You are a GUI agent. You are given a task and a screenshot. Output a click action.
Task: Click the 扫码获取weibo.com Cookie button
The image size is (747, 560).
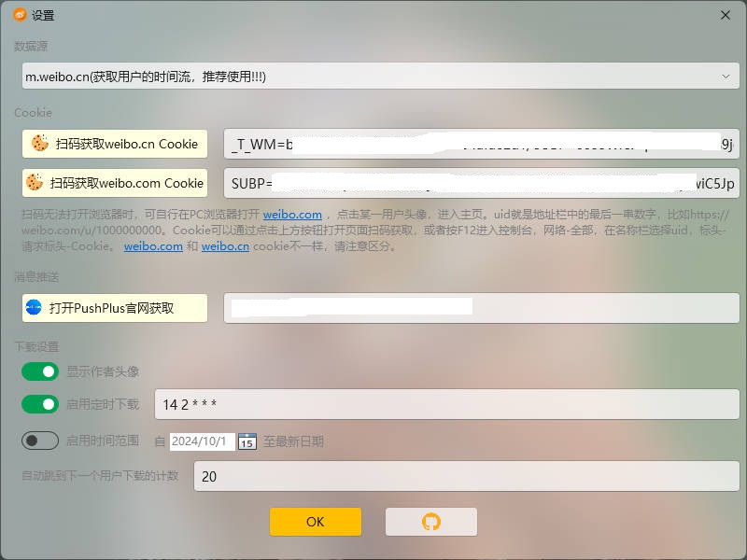tap(115, 183)
